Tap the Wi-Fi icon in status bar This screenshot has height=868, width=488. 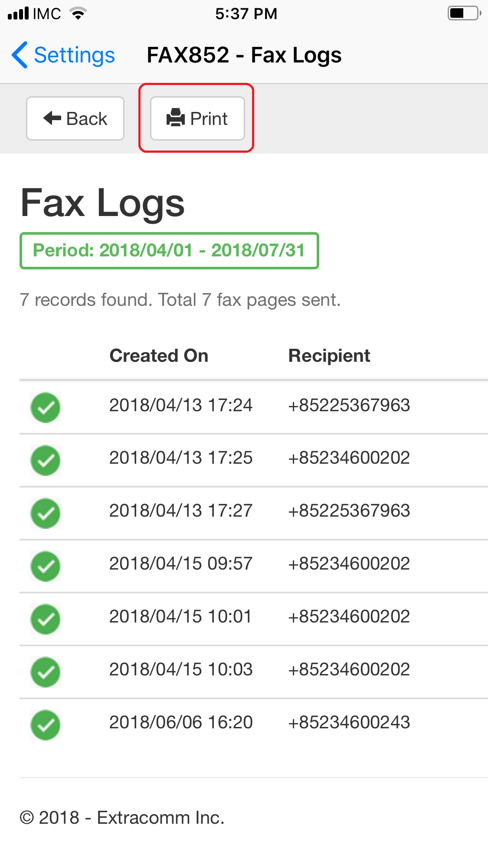(x=78, y=14)
